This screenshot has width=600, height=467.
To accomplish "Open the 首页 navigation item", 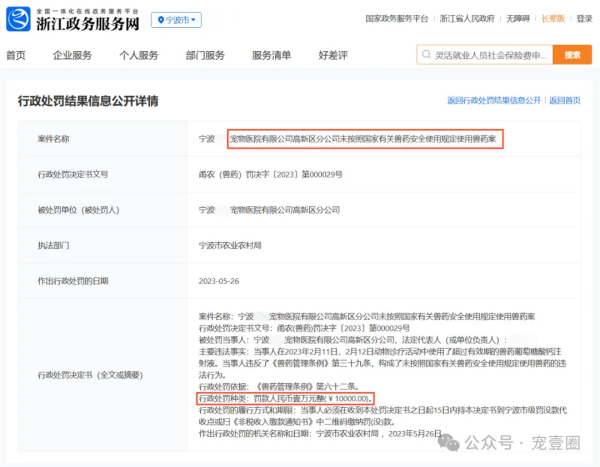I will tap(16, 56).
